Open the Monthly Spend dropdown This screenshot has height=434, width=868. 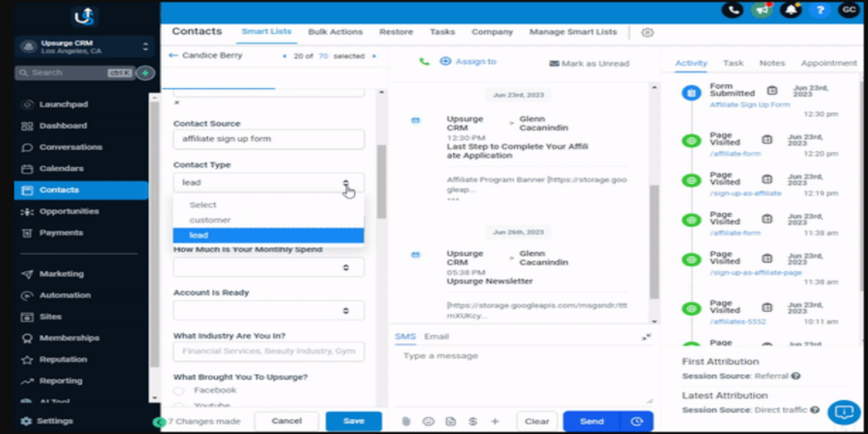pyautogui.click(x=269, y=267)
